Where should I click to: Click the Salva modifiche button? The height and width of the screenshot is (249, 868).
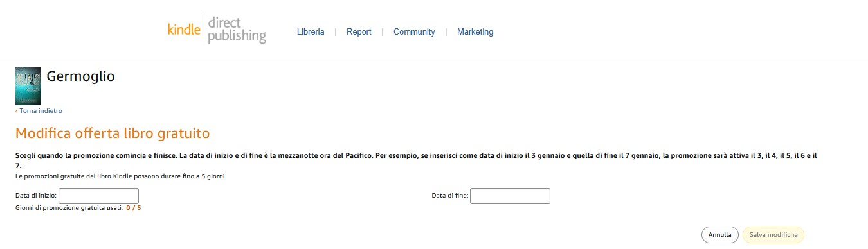(x=773, y=235)
